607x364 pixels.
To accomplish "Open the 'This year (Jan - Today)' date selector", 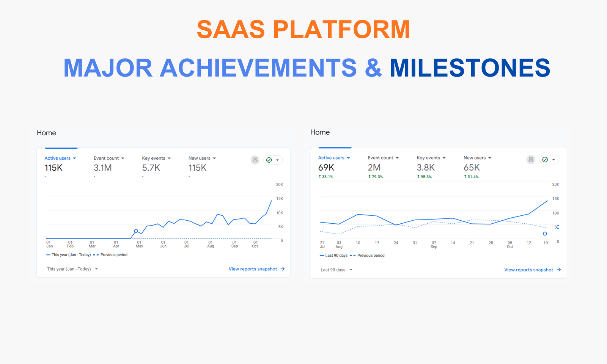I will click(72, 269).
